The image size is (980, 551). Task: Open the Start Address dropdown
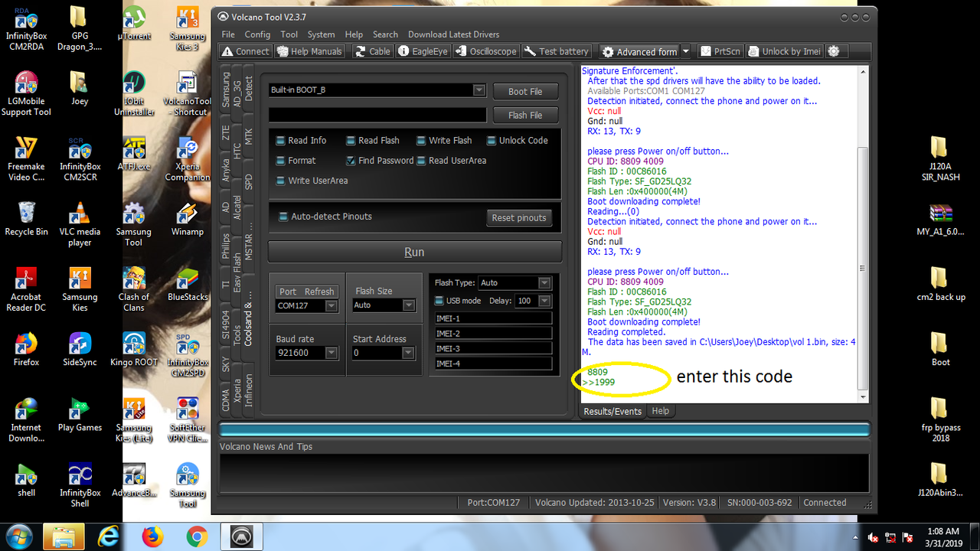tap(409, 353)
